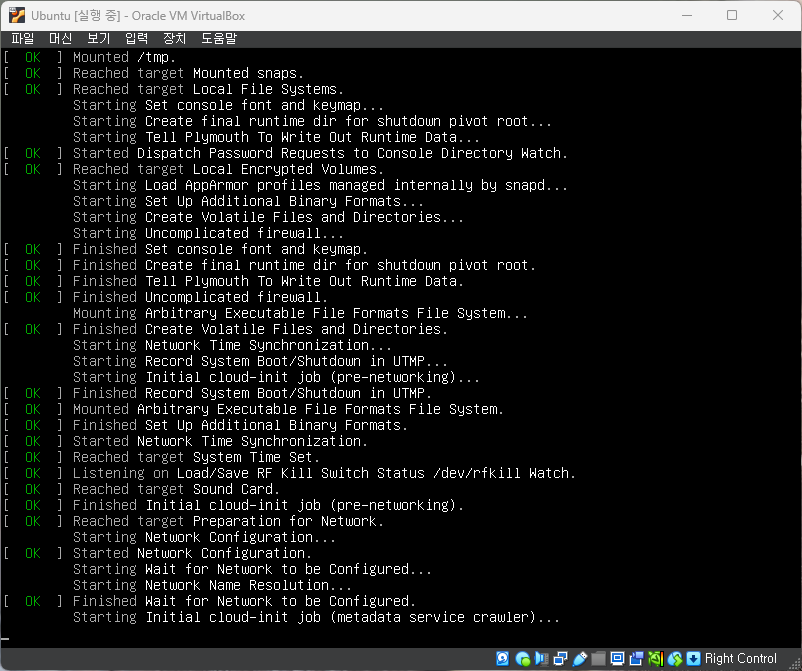802x671 pixels.
Task: Click 'Reached target Local File Systems.' line
Action: coord(208,89)
